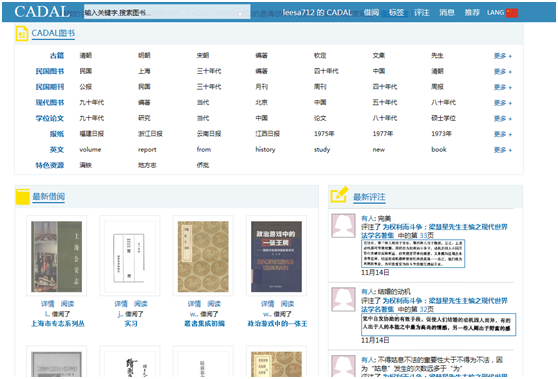Image resolution: width=558 pixels, height=379 pixels.
Task: Select the volume tag in 英文 row
Action: (x=90, y=149)
